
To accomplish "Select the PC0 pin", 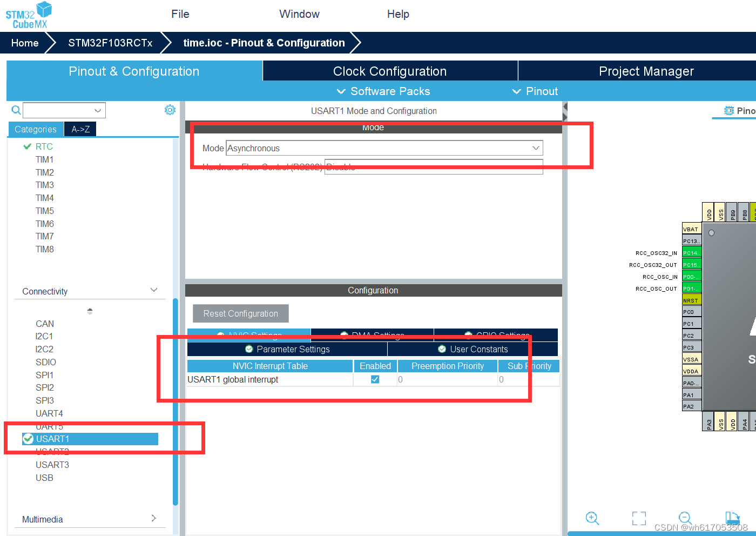I will point(692,311).
